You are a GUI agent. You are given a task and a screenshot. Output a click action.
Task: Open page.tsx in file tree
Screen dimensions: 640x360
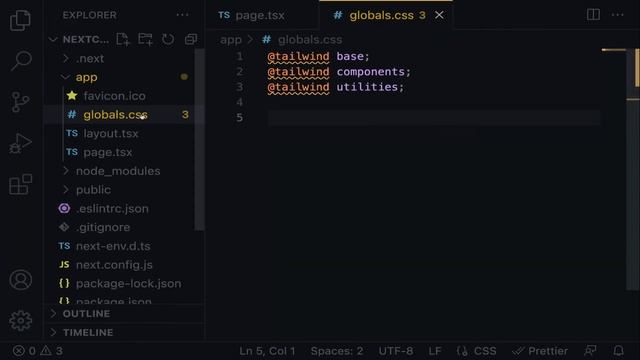coord(107,152)
